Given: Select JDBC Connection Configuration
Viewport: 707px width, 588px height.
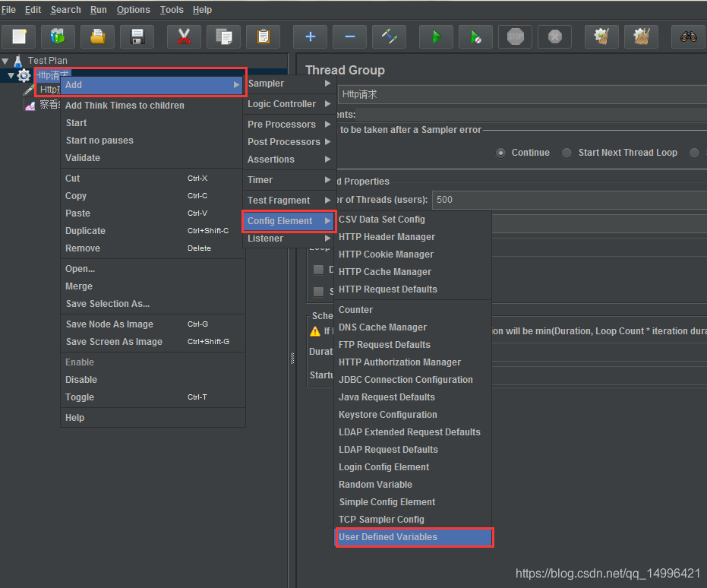Looking at the screenshot, I should tap(412, 380).
